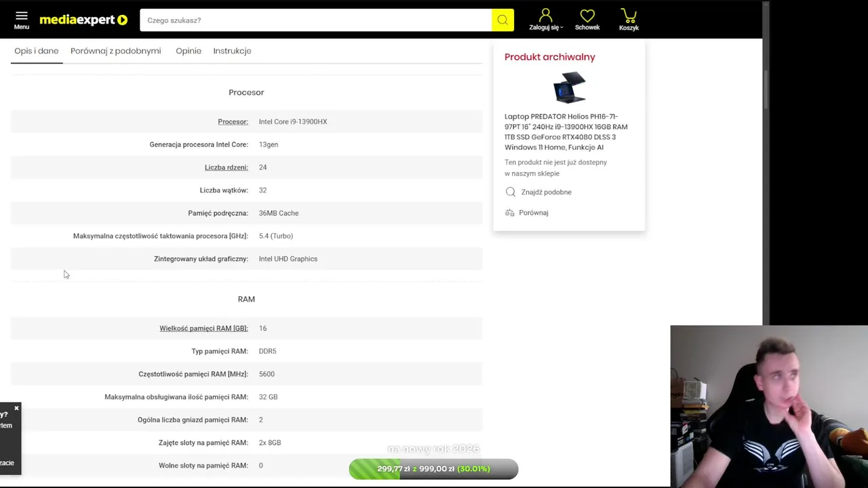Switch to the Opis i dane tab

37,51
